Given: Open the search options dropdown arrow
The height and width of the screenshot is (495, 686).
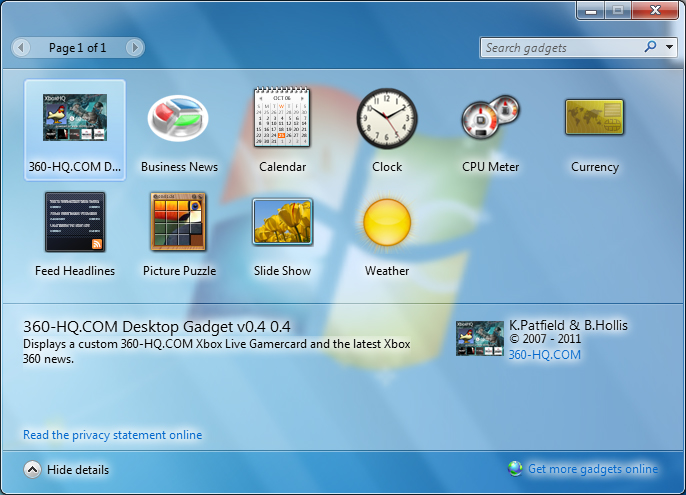Looking at the screenshot, I should click(669, 47).
